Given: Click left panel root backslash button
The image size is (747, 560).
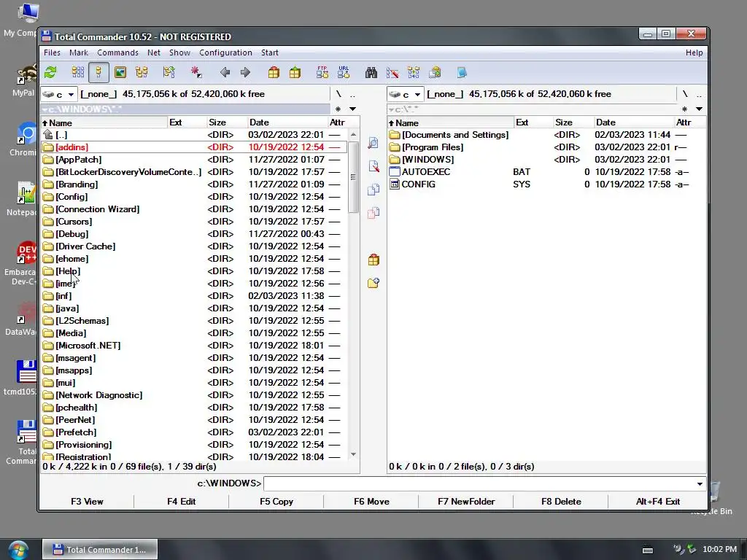Looking at the screenshot, I should (x=338, y=94).
